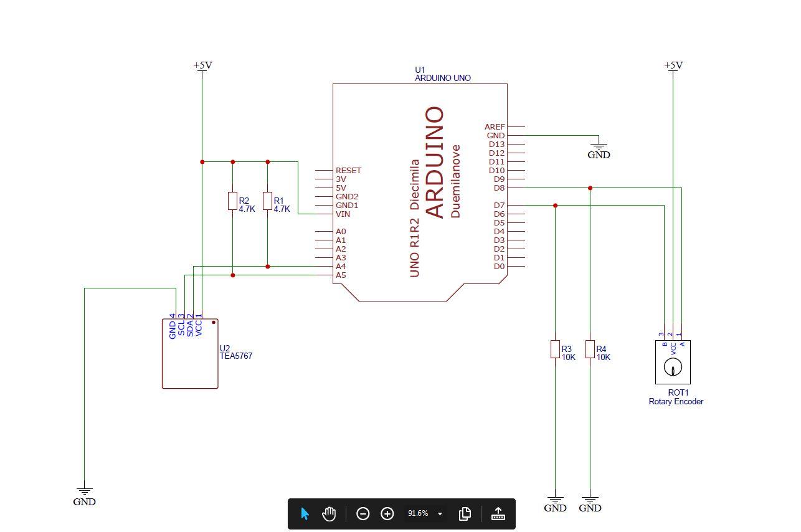Click the zoom in icon
This screenshot has height=532, width=801.
[x=387, y=513]
